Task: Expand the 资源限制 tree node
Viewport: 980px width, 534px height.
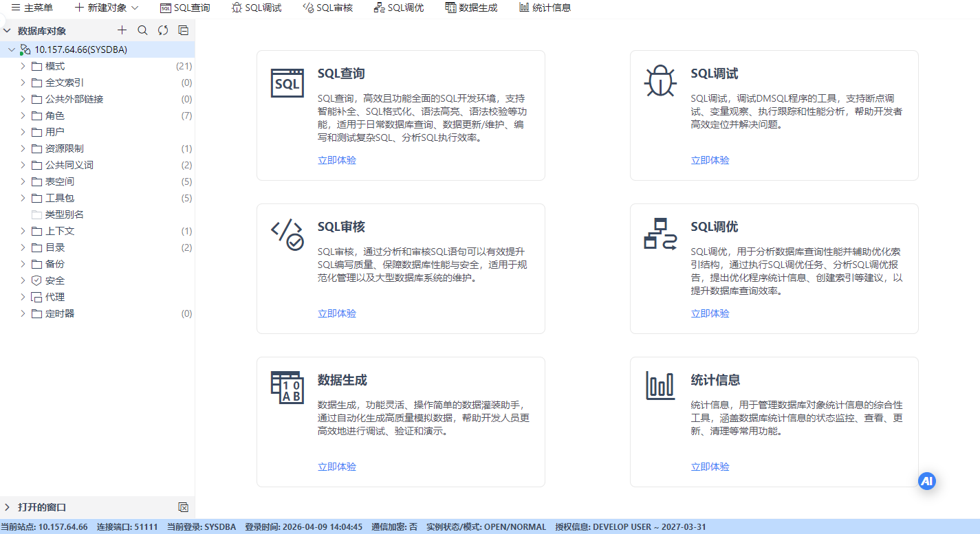Action: tap(23, 148)
